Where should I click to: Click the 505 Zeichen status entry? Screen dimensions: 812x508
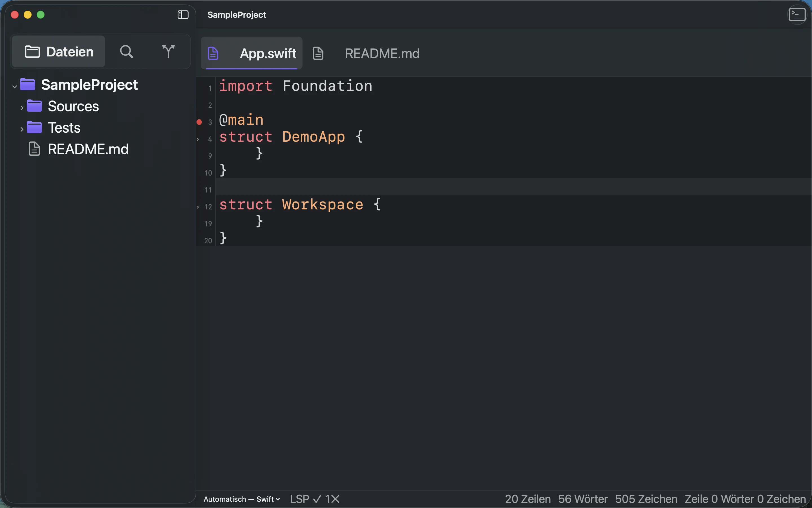click(646, 499)
